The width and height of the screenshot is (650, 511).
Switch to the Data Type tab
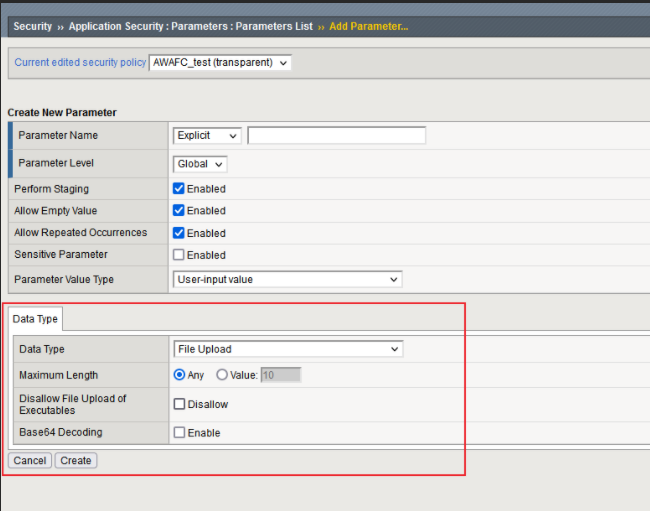(x=36, y=319)
